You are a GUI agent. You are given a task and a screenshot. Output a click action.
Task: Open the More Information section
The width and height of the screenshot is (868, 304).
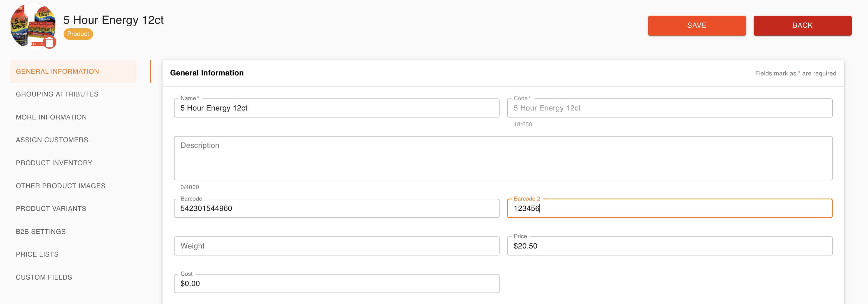click(x=51, y=117)
